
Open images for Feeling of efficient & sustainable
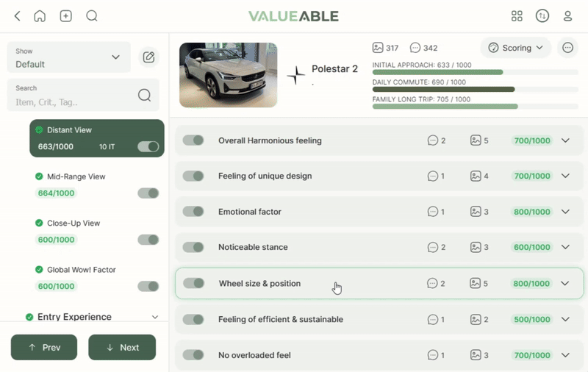point(476,319)
